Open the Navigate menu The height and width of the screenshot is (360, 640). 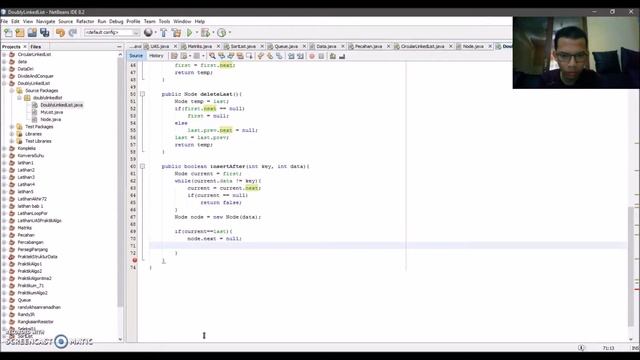pos(45,21)
